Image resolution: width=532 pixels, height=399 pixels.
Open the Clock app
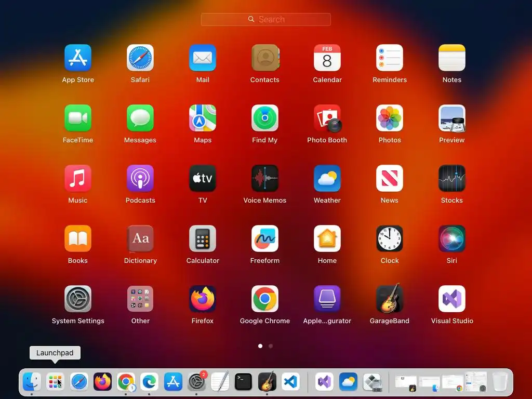tap(390, 238)
